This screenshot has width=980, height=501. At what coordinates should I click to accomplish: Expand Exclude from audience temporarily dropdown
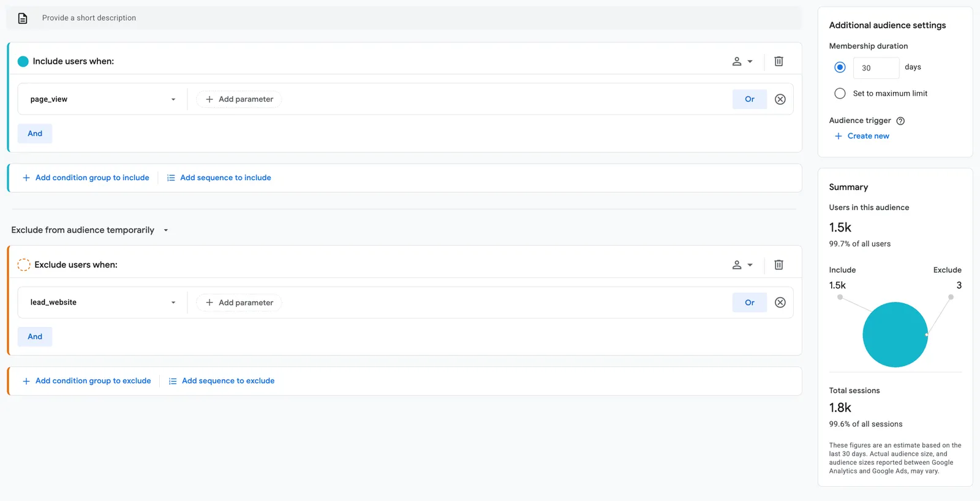89,230
